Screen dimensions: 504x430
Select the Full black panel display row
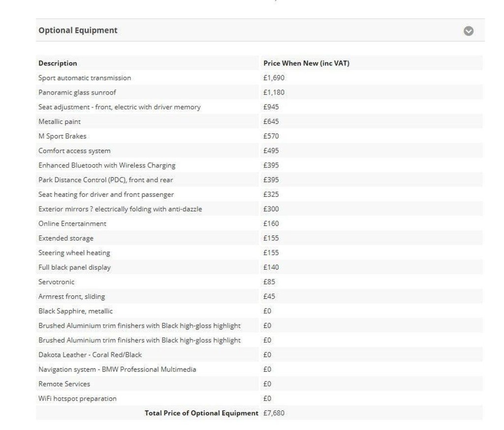tap(74, 267)
